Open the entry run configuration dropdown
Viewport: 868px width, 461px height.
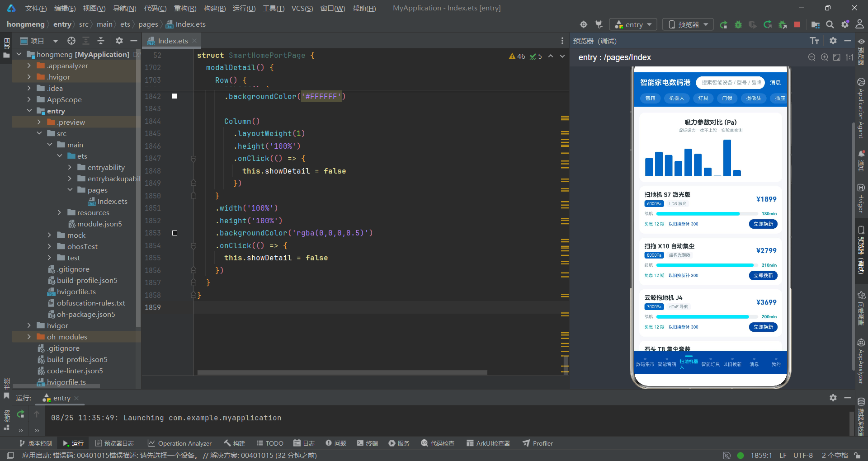(x=633, y=24)
